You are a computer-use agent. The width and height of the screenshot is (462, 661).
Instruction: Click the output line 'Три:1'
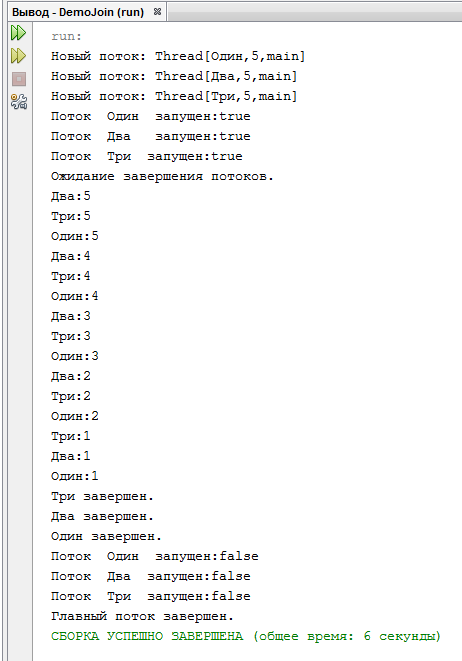coord(71,436)
